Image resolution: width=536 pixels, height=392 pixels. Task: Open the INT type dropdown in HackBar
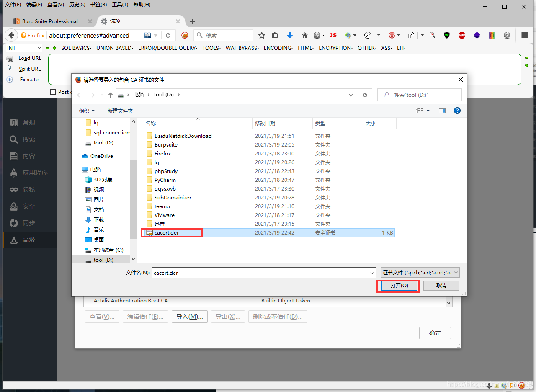click(x=24, y=48)
